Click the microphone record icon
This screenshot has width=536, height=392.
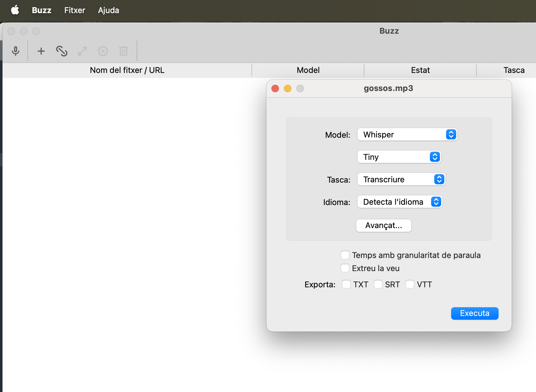pyautogui.click(x=15, y=51)
